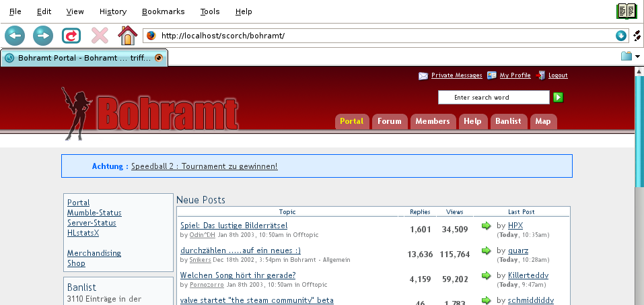Open the History menu
Viewport: 644px width, 305px height.
(112, 11)
